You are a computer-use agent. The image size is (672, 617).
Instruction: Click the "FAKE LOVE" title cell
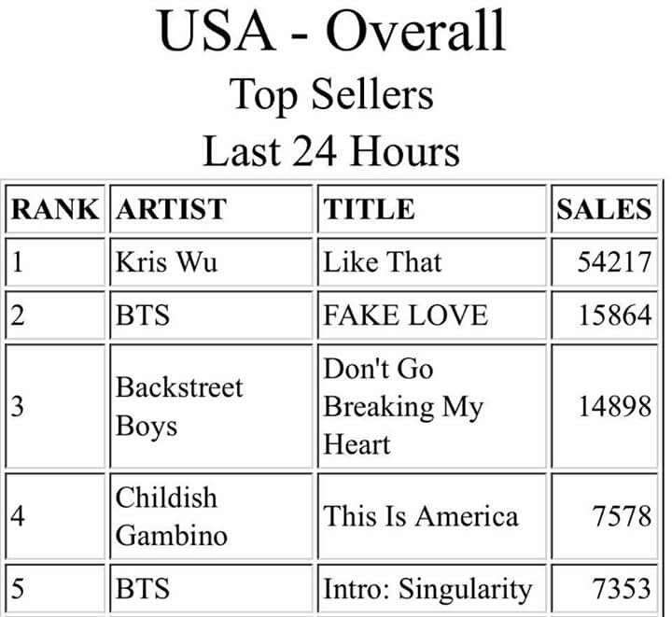click(x=405, y=315)
